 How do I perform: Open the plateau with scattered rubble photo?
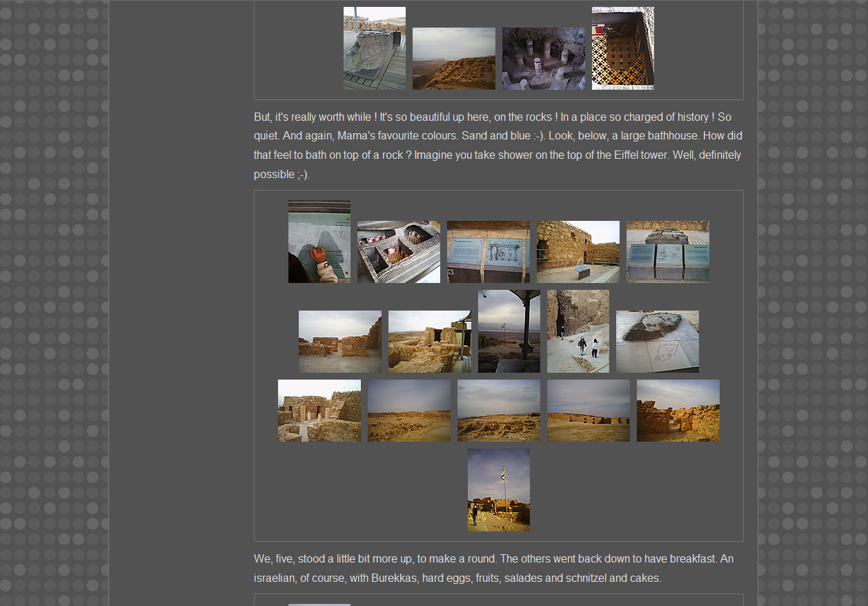click(x=498, y=411)
